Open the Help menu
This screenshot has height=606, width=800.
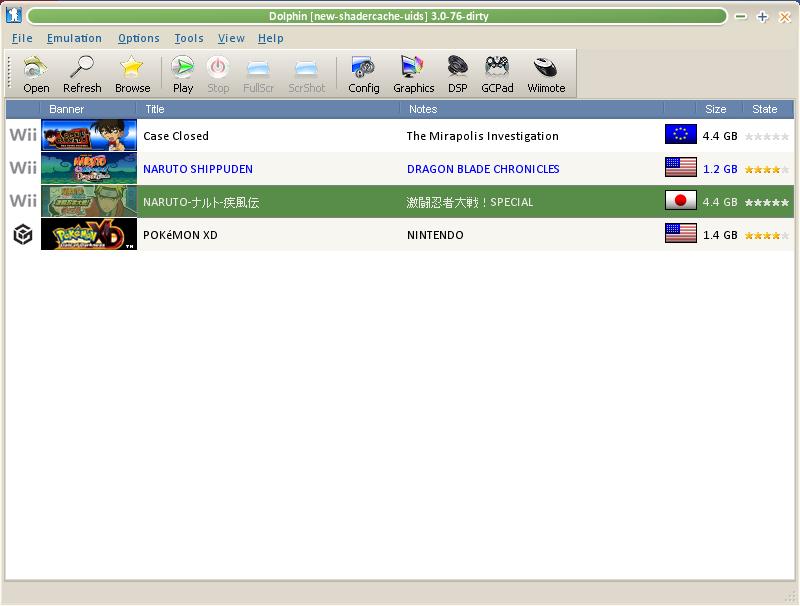tap(270, 38)
